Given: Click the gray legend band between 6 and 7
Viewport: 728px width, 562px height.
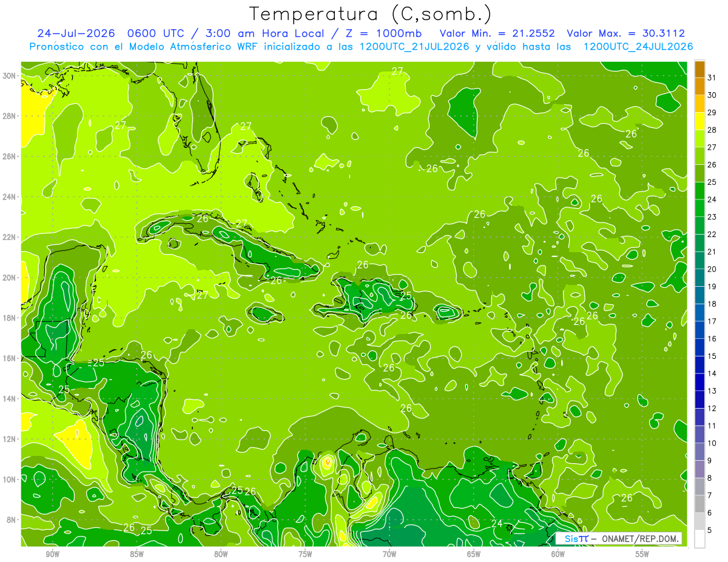Looking at the screenshot, I should coord(699,504).
